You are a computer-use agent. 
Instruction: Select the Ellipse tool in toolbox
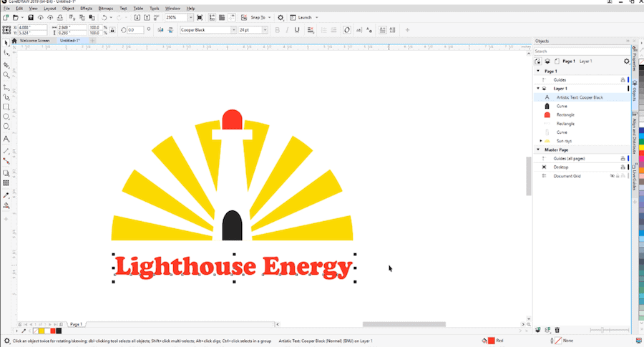point(6,116)
